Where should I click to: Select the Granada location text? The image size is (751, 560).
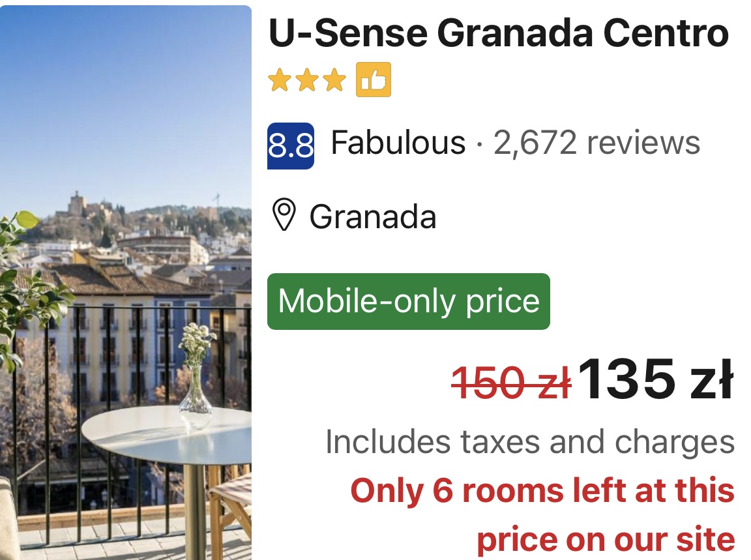tap(373, 216)
